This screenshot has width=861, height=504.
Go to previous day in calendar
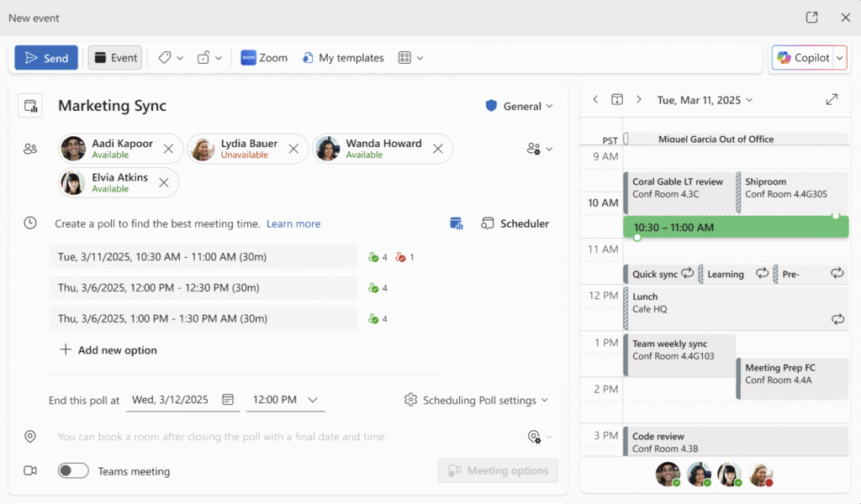[x=595, y=100]
